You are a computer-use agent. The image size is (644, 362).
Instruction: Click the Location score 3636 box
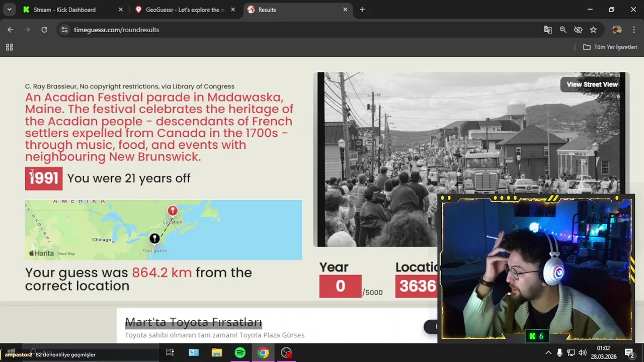[417, 286]
